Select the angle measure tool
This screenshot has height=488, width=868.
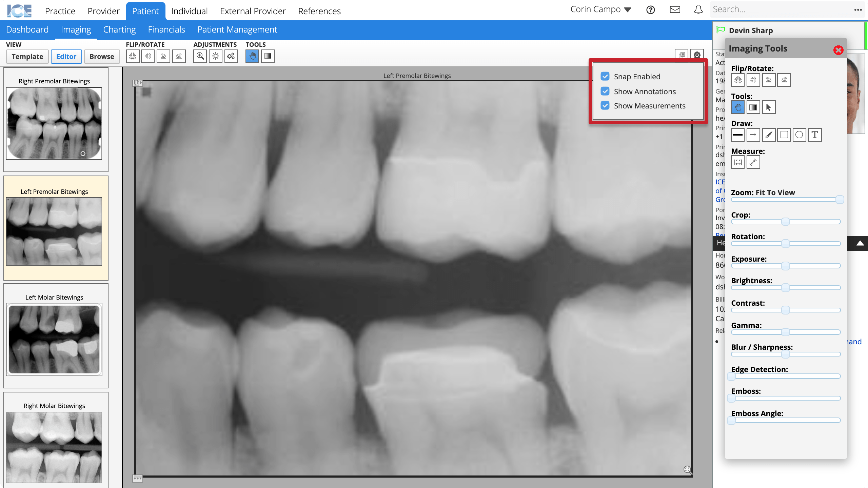(753, 163)
